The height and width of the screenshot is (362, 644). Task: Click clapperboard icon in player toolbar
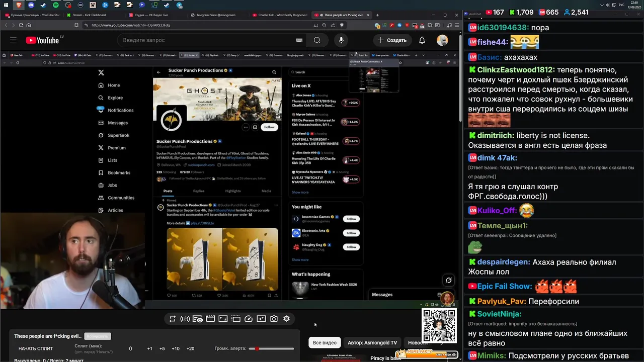coord(210,319)
